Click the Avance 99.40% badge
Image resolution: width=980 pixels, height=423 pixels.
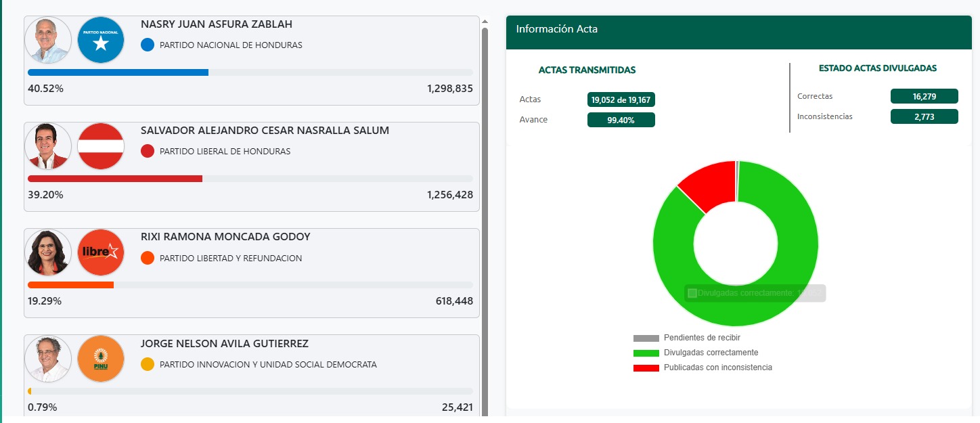(621, 120)
